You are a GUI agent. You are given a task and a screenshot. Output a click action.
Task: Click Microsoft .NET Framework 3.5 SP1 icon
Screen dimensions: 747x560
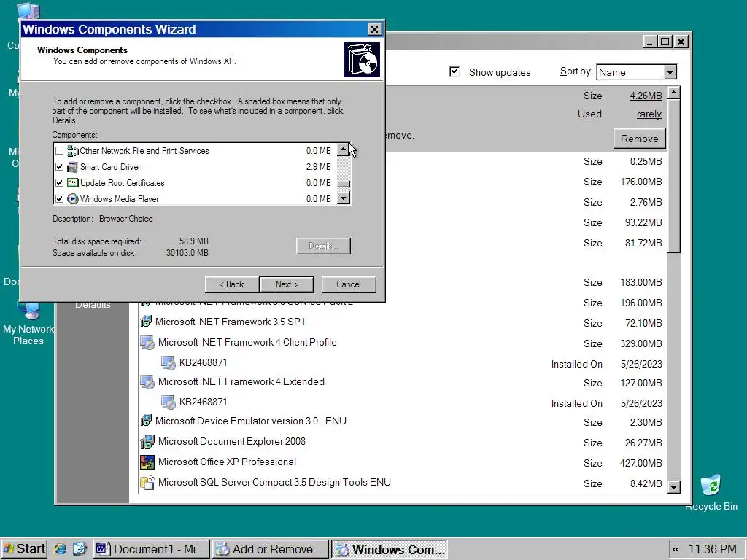coord(146,322)
